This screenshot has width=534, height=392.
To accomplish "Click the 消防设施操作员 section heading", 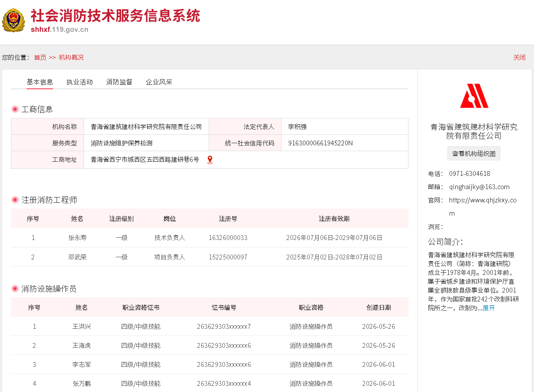I will (49, 289).
